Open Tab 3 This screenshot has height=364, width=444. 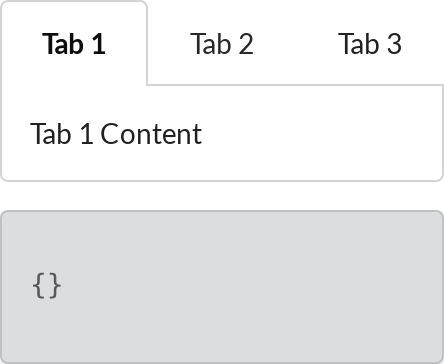coord(370,44)
